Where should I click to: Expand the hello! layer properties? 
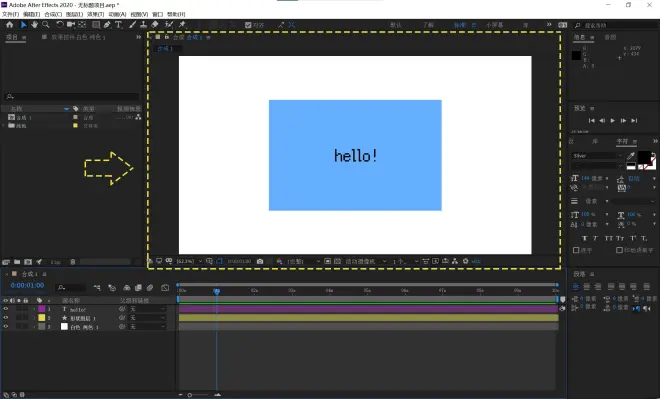coord(34,309)
